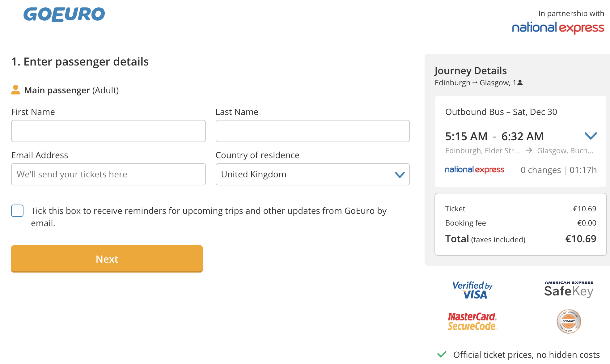Select the First Name input field
Viewport: 610px width, 364px height.
[108, 131]
